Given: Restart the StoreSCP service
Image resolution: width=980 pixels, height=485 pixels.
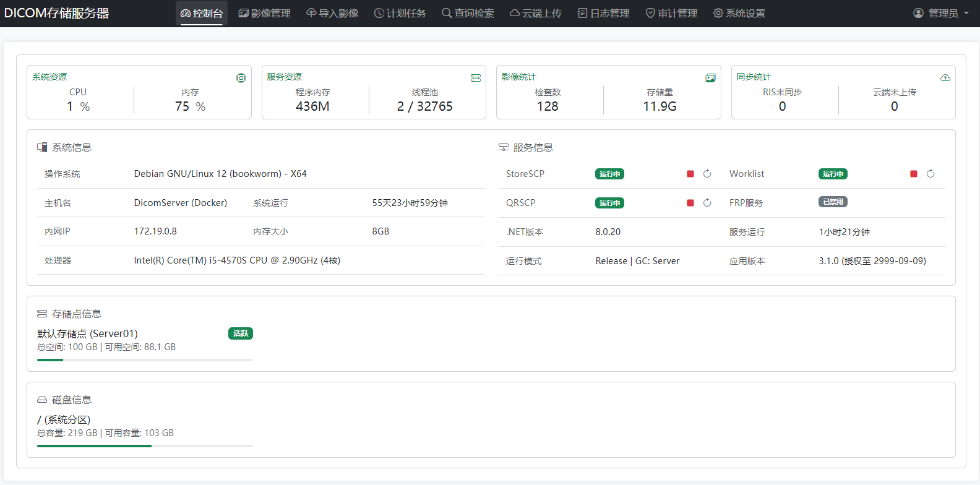Looking at the screenshot, I should 707,174.
